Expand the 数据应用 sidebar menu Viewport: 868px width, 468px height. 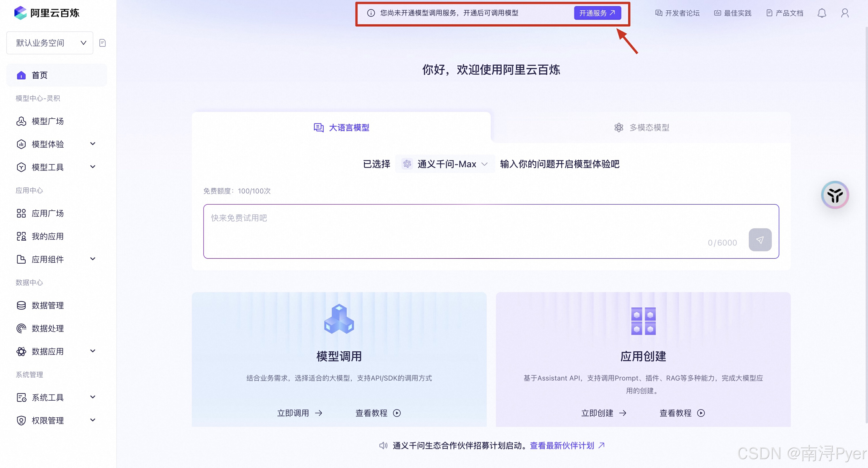(x=57, y=351)
